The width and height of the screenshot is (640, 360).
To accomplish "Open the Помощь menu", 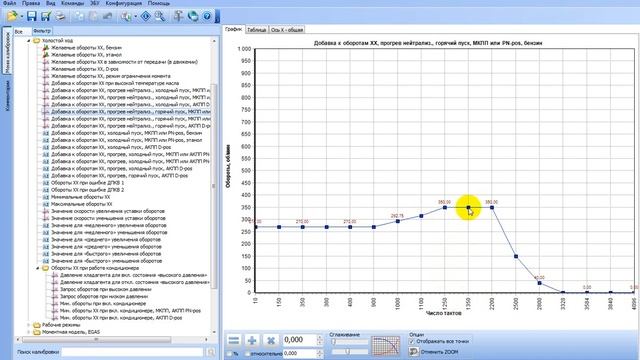I will point(159,3).
